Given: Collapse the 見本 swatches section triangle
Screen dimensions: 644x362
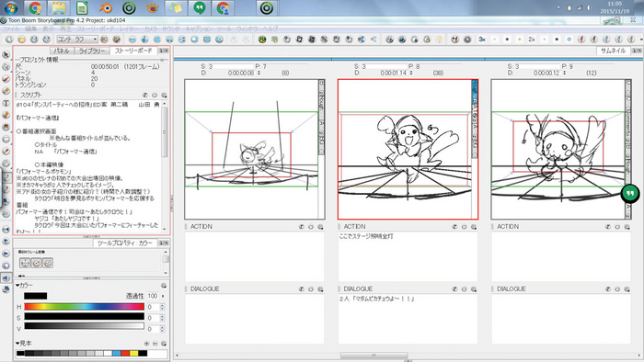Looking at the screenshot, I should point(17,343).
